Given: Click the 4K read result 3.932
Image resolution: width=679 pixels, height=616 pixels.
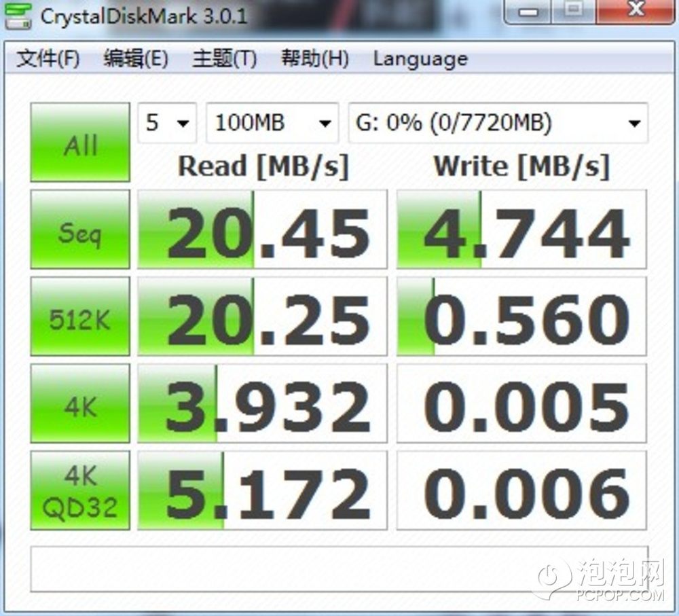Looking at the screenshot, I should (262, 403).
